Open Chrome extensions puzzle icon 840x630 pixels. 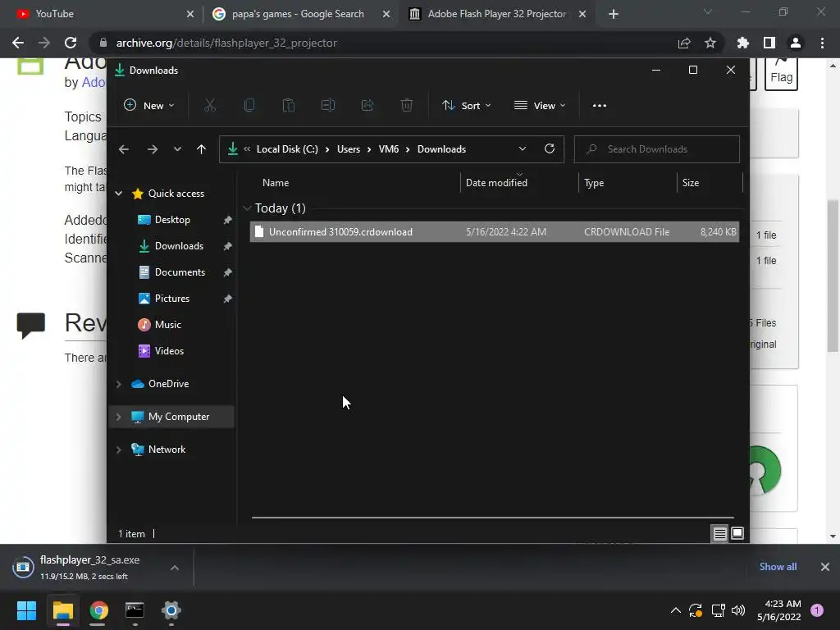[x=743, y=43]
